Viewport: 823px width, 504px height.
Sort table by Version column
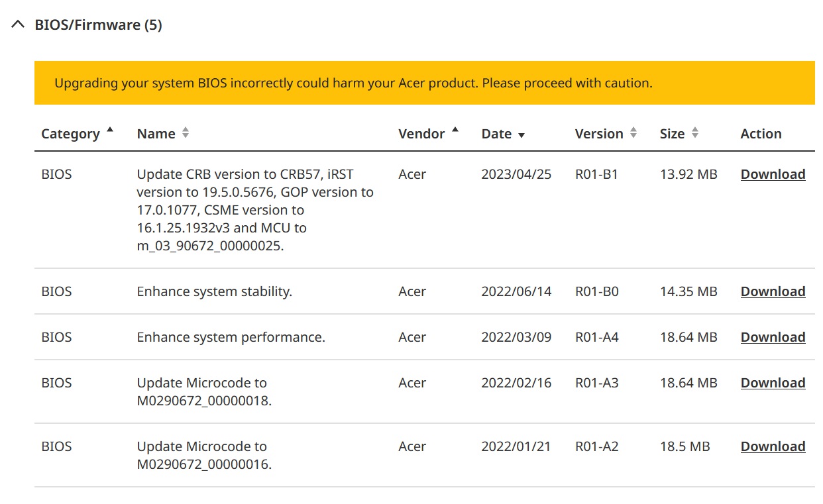[x=606, y=133]
